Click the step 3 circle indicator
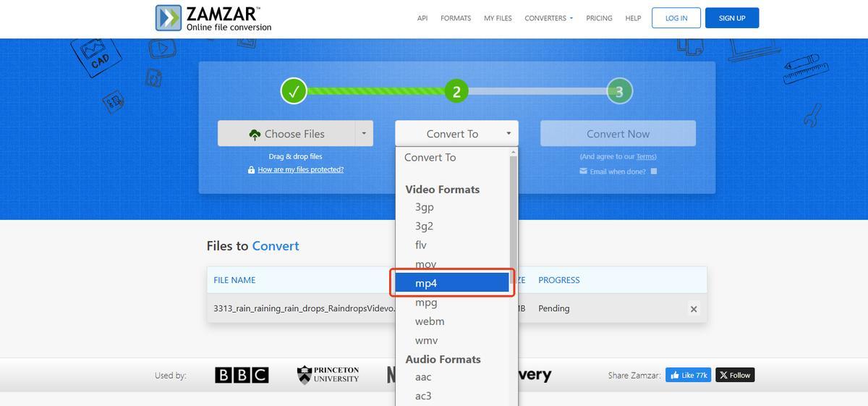This screenshot has width=868, height=406. (x=619, y=91)
